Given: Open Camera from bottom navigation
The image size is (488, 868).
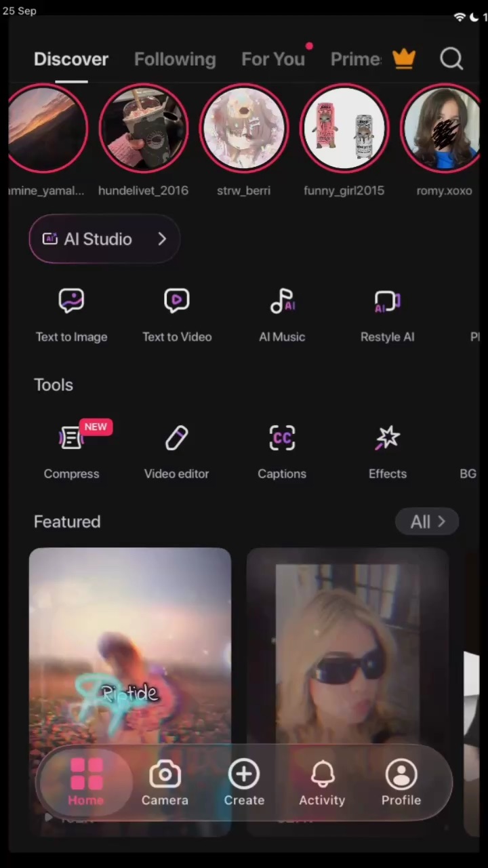Looking at the screenshot, I should (165, 783).
